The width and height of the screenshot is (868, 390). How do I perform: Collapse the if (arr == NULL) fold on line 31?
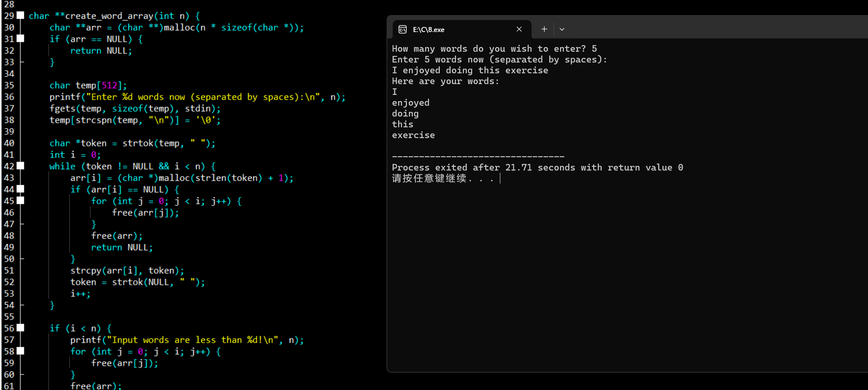[21, 39]
